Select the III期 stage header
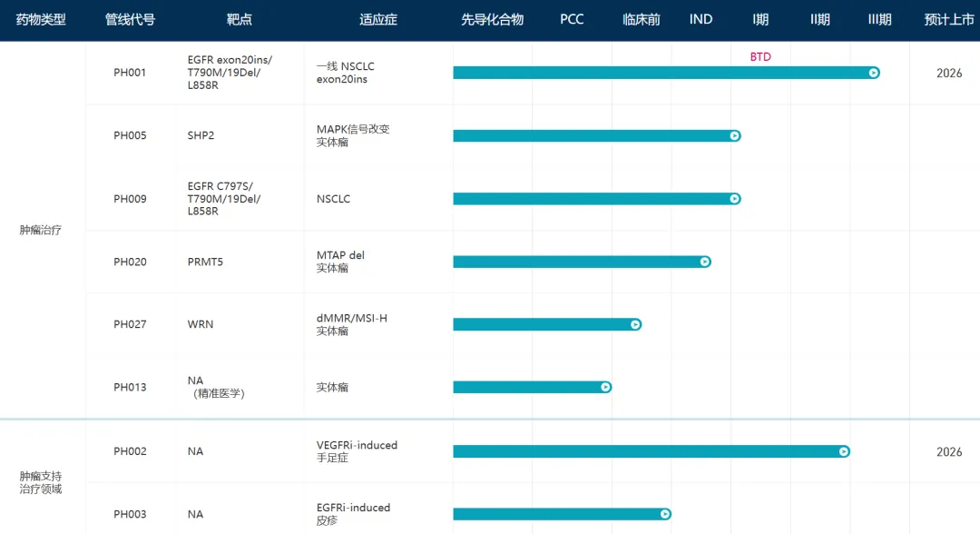This screenshot has height=534, width=980. tap(879, 19)
